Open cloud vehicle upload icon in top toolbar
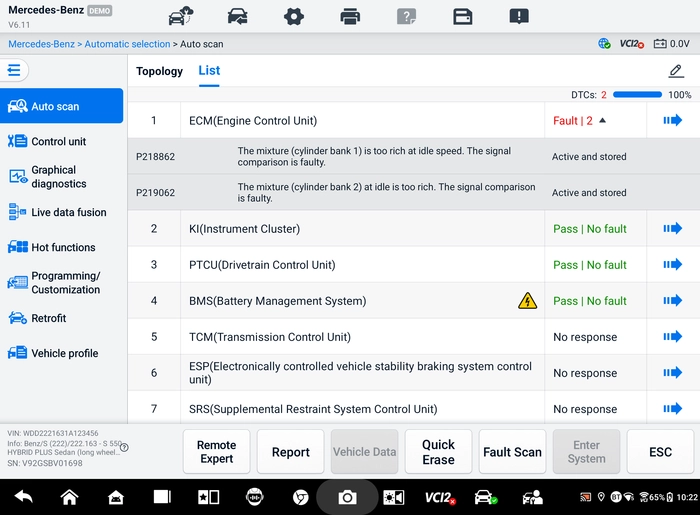This screenshot has height=515, width=700. [x=181, y=17]
